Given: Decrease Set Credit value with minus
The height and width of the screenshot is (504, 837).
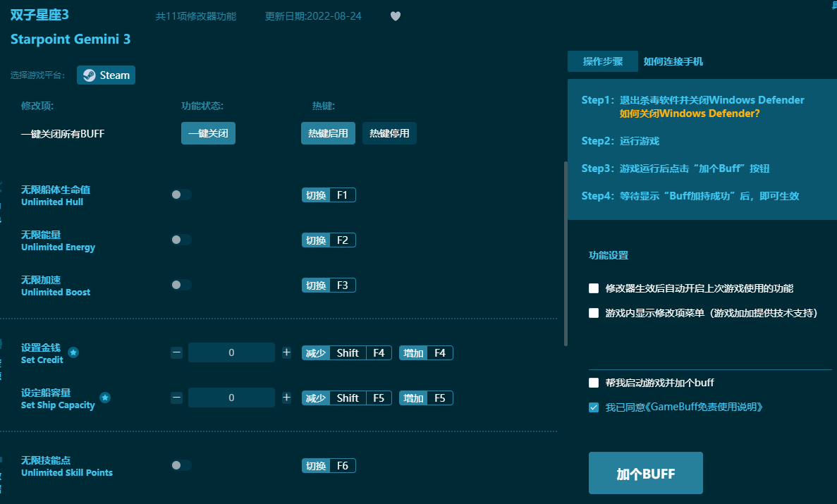Looking at the screenshot, I should (x=177, y=352).
